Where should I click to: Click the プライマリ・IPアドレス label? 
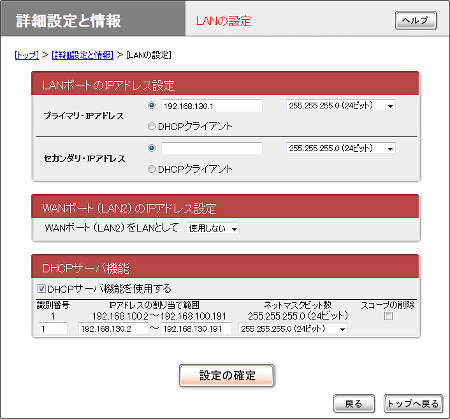click(84, 116)
